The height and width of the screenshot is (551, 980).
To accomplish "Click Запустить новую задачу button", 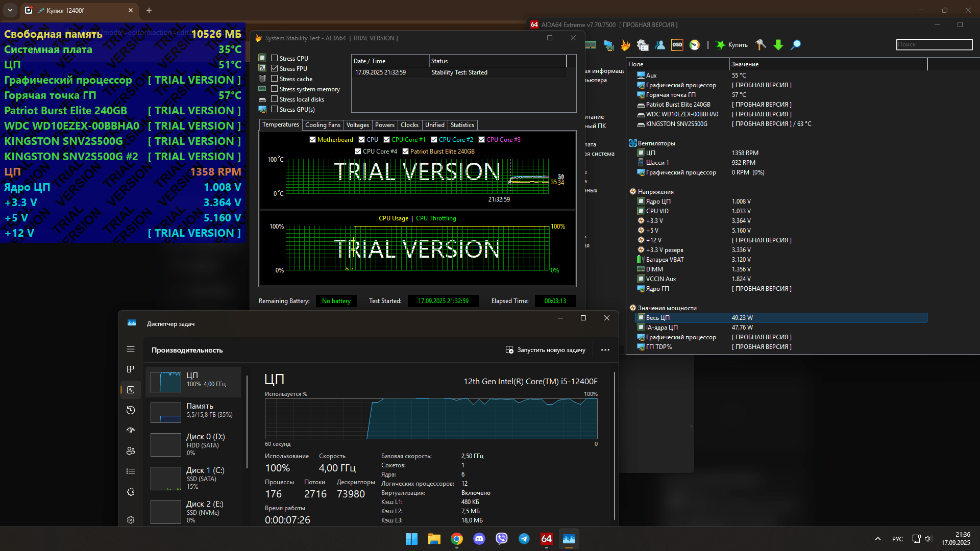I will [545, 350].
